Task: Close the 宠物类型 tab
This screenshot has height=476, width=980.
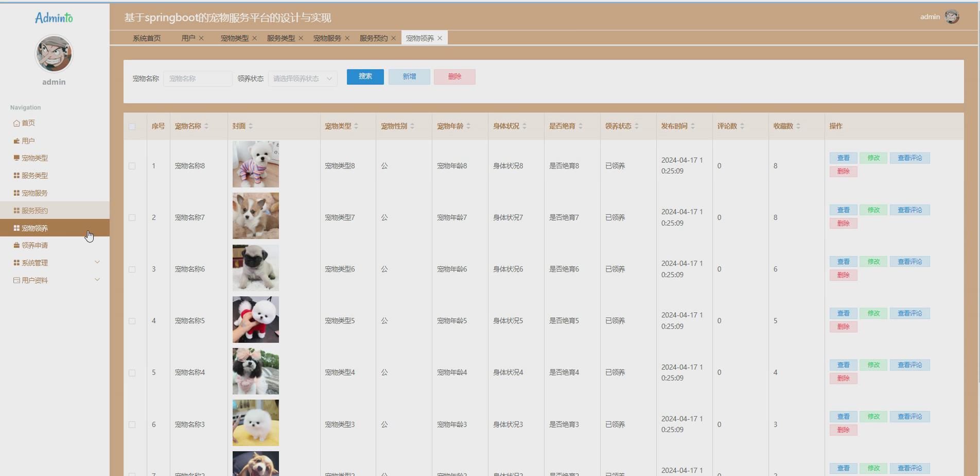Action: pos(254,38)
